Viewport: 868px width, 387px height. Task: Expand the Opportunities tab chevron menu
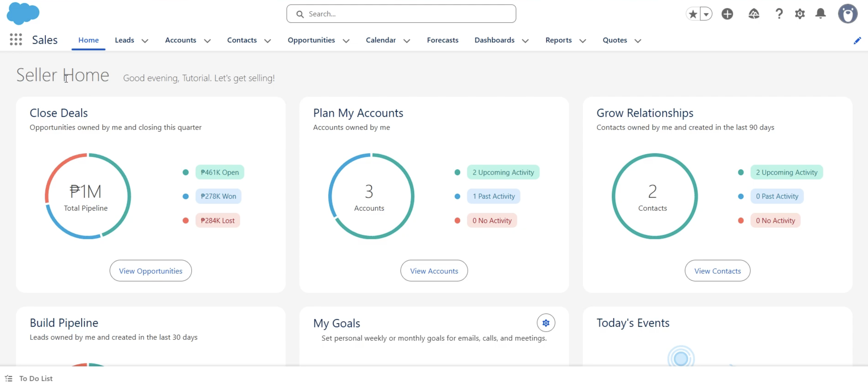tap(346, 41)
